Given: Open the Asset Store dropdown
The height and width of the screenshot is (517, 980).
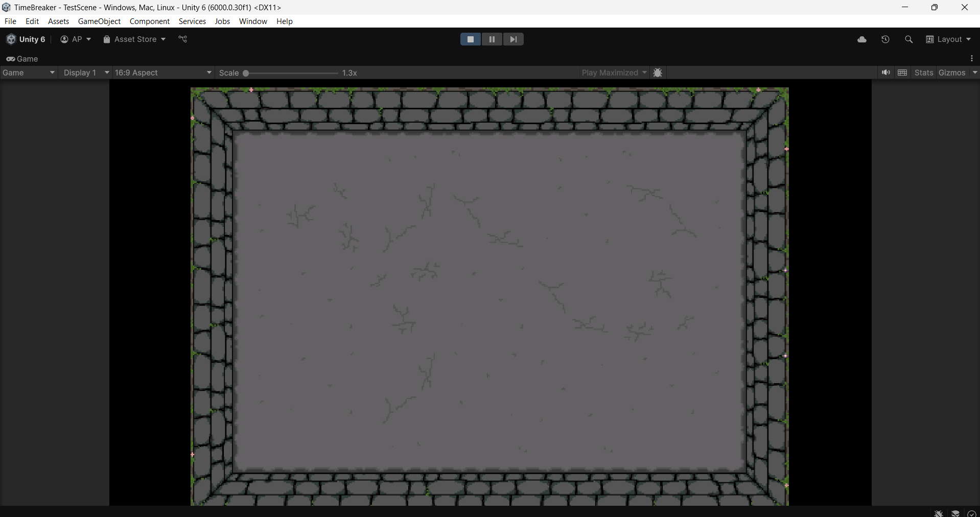Looking at the screenshot, I should (x=135, y=39).
